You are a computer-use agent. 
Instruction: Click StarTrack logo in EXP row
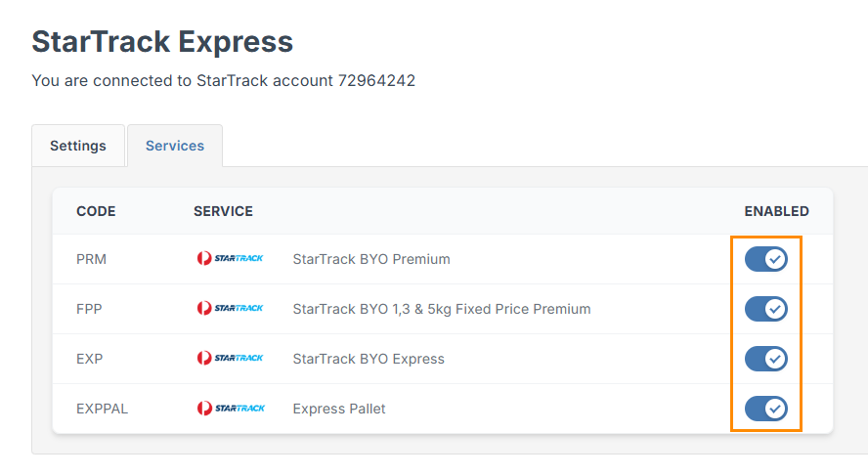click(230, 359)
